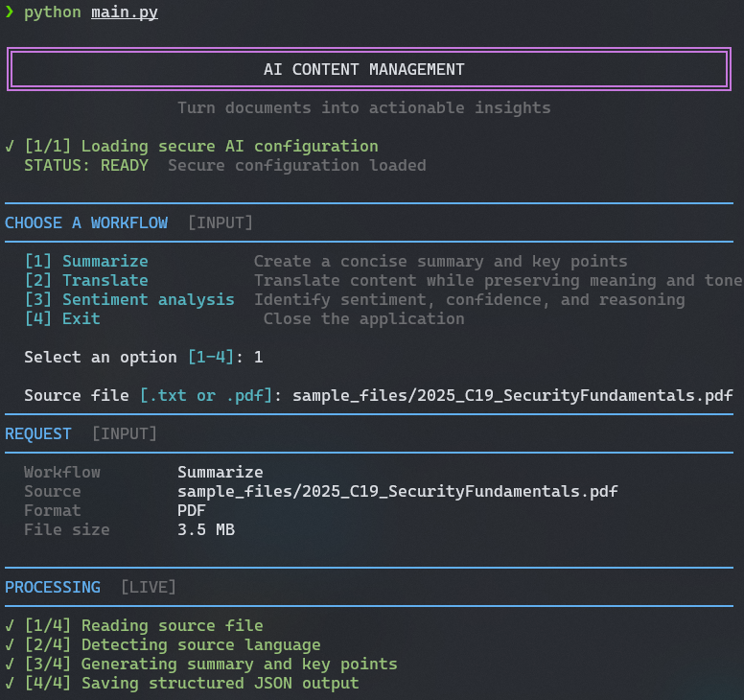The height and width of the screenshot is (700, 744).
Task: Select the '[1] Summarize' menu option
Action: point(86,261)
